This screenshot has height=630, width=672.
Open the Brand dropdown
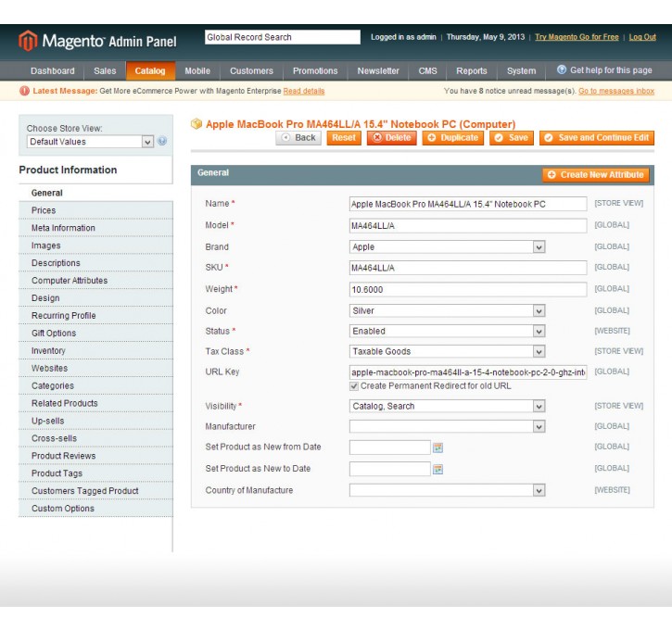click(x=447, y=246)
